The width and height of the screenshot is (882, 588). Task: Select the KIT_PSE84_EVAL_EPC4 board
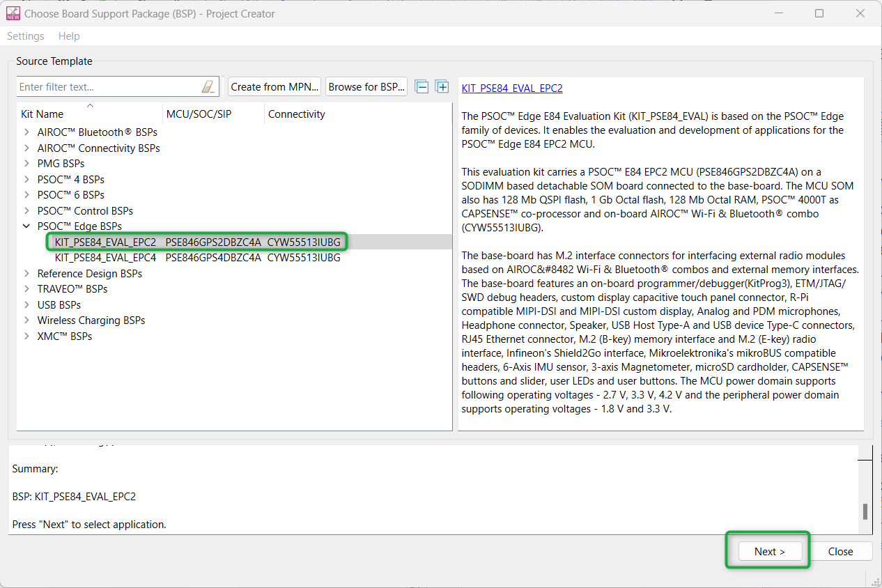click(105, 258)
